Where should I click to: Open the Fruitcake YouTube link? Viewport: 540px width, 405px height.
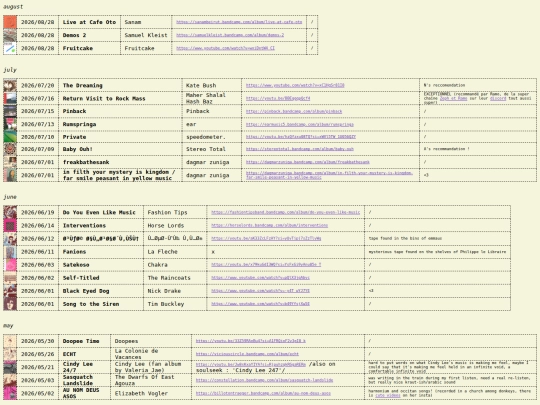pos(226,48)
